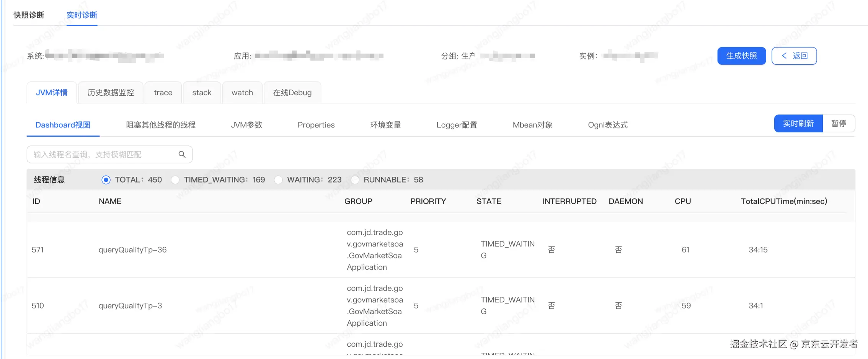Select thread name queryQualityTp-36
The image size is (868, 359).
pos(132,250)
